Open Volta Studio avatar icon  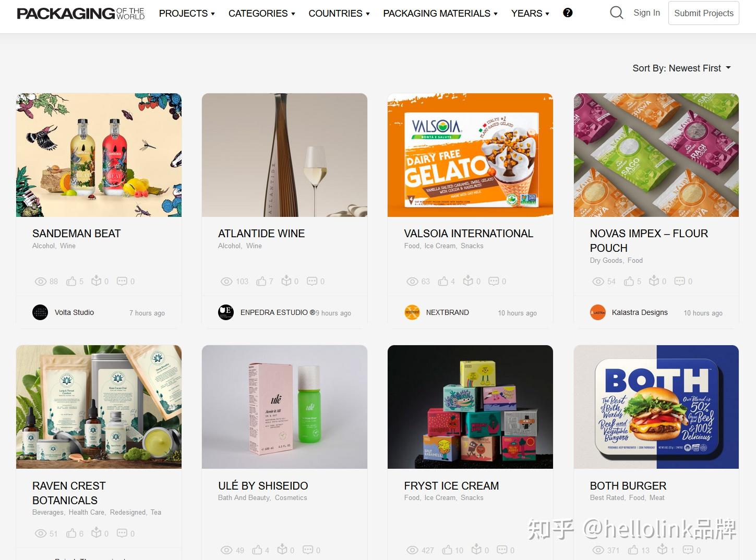click(x=40, y=312)
